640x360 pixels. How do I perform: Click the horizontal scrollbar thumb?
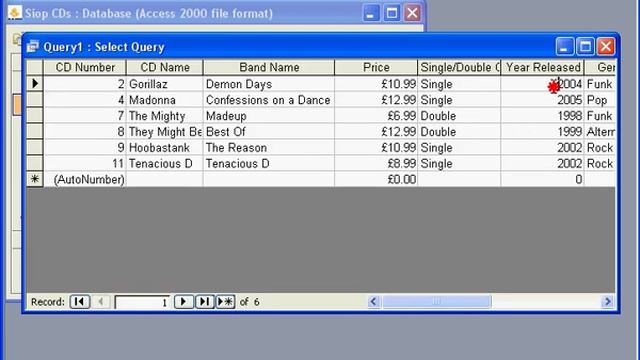(437, 302)
